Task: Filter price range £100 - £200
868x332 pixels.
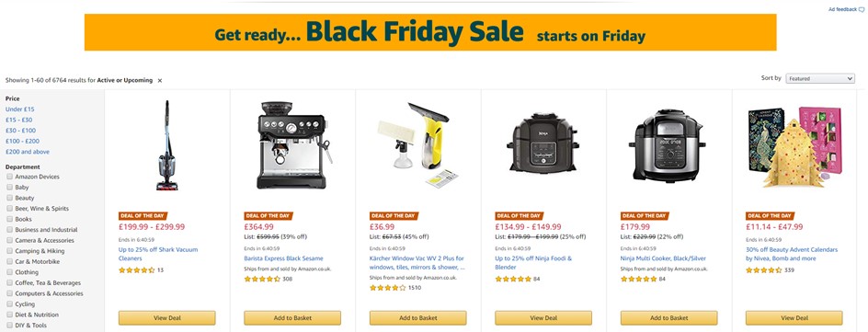Action: pyautogui.click(x=22, y=141)
